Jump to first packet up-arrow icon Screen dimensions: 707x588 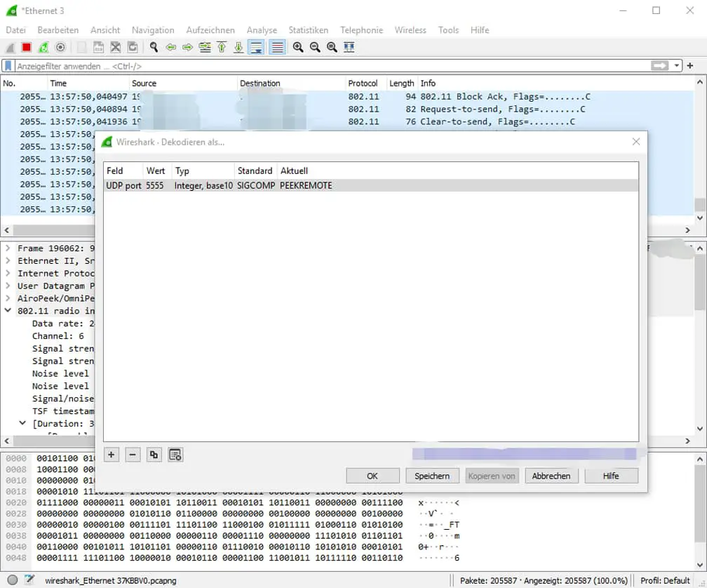222,47
